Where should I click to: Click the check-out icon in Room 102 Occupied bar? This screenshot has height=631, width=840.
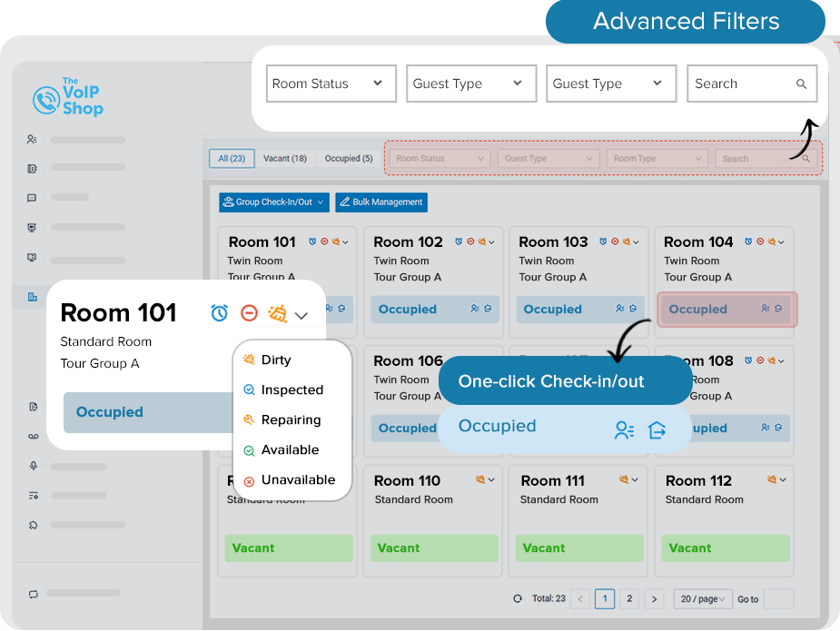[488, 309]
